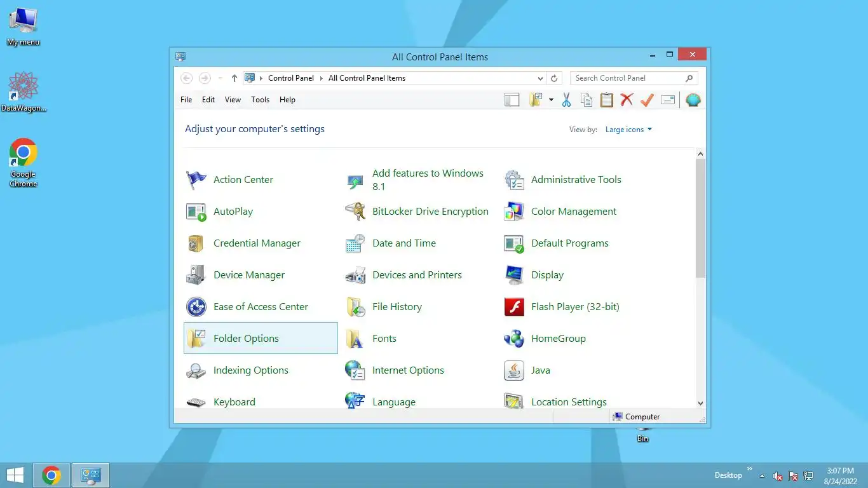Go up one level with Up arrow
868x488 pixels.
point(234,78)
